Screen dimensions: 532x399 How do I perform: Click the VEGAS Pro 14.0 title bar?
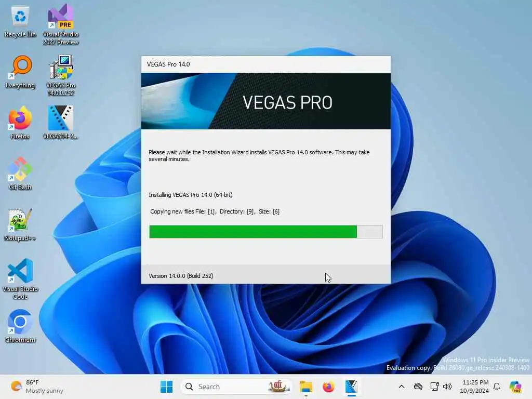pos(265,64)
